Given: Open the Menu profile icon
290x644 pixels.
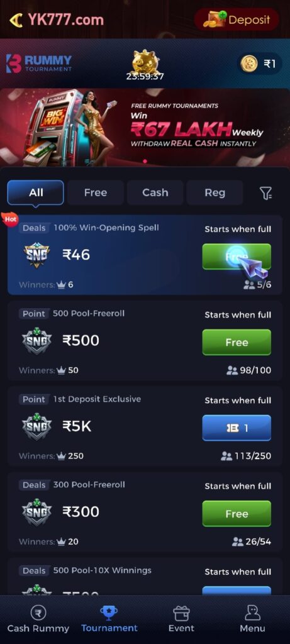Looking at the screenshot, I should 252,613.
